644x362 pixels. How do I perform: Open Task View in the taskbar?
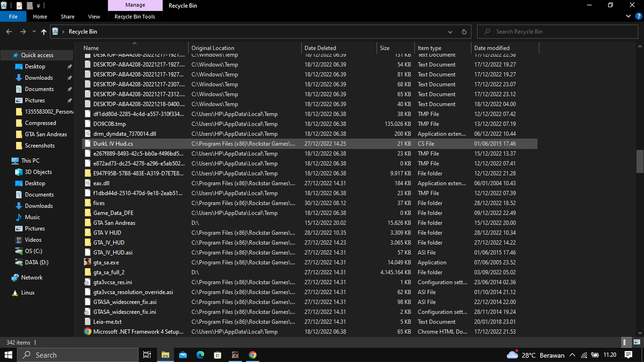[x=147, y=355]
